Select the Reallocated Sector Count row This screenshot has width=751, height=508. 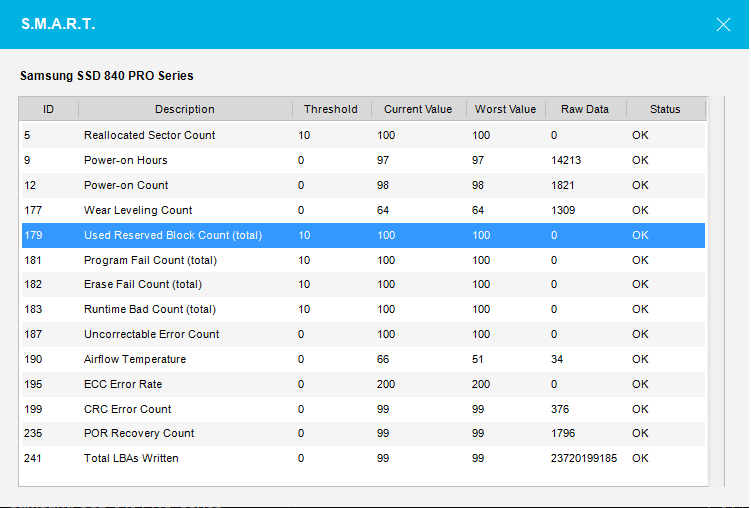tap(363, 135)
